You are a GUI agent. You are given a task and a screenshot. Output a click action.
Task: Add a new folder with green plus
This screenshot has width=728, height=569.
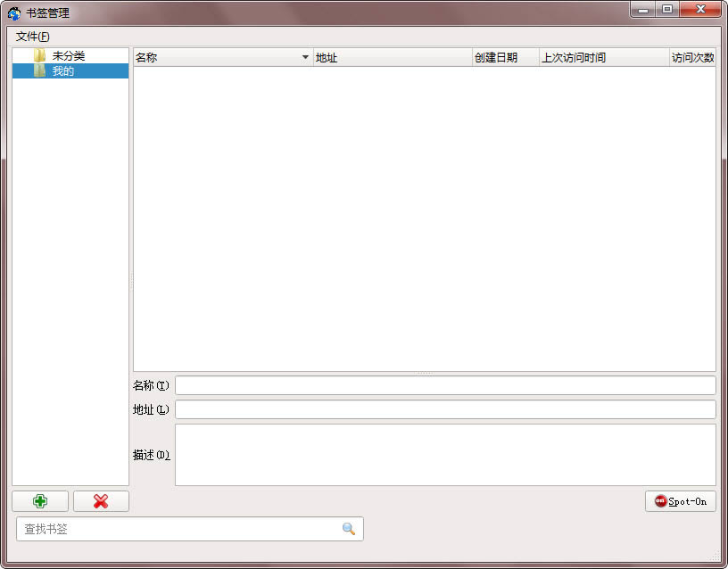(x=40, y=501)
